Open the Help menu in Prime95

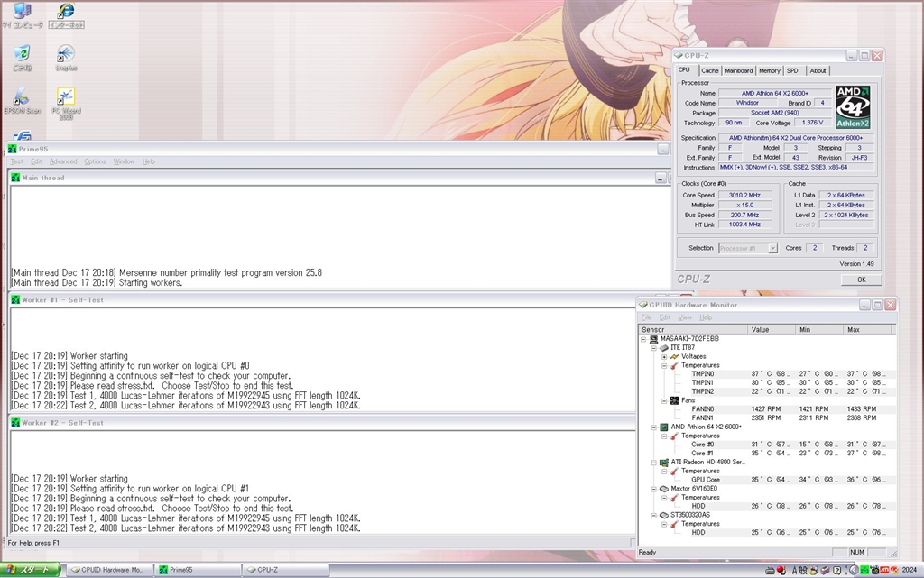(x=149, y=161)
